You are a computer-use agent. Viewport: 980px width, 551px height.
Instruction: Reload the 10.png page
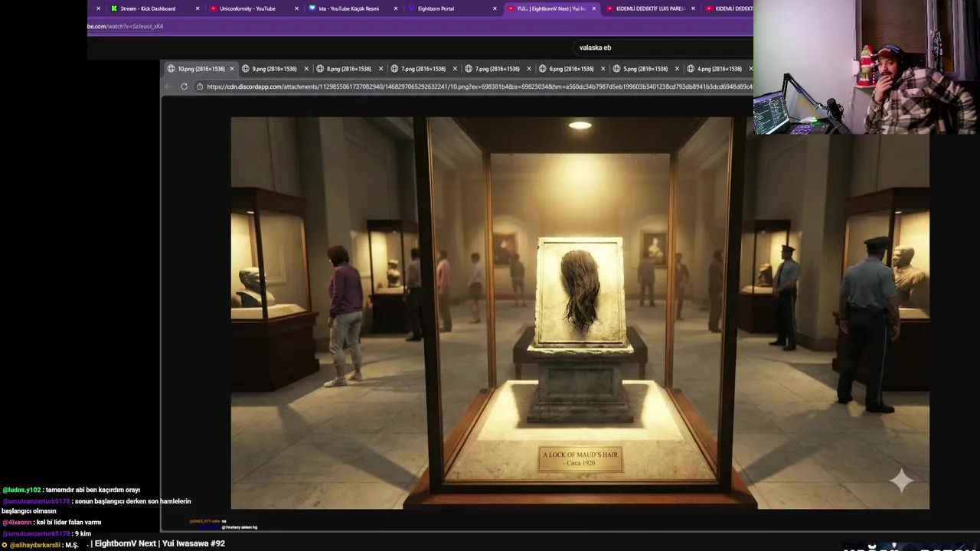(x=184, y=86)
